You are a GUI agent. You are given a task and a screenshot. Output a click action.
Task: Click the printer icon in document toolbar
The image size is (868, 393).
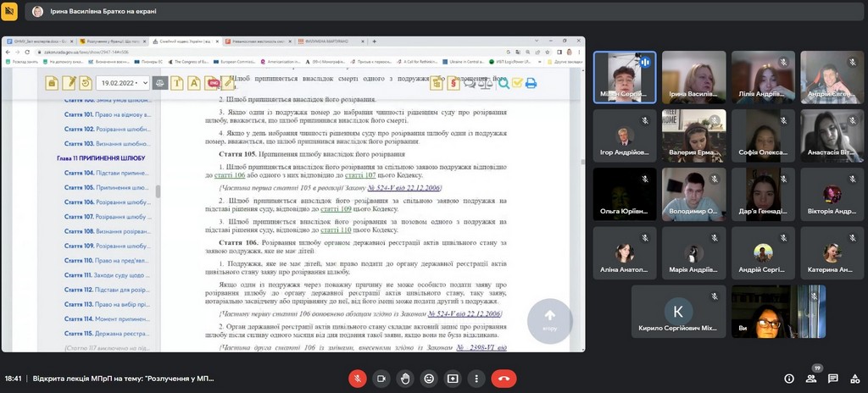[x=531, y=83]
